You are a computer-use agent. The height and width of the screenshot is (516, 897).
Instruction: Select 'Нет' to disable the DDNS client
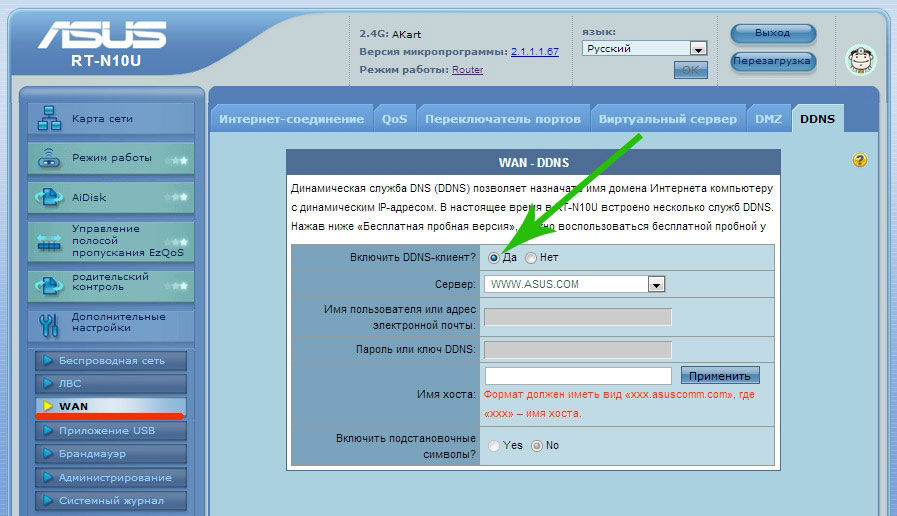pos(531,258)
